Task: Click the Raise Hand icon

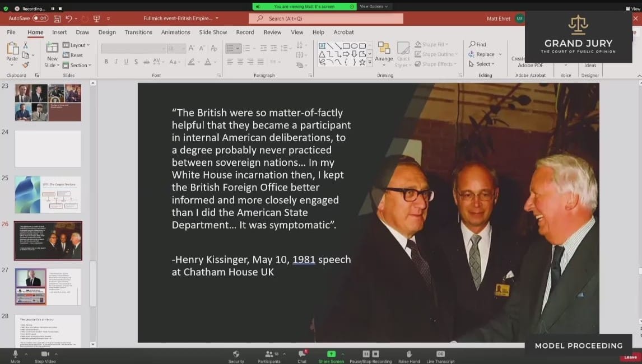Action: [x=409, y=356]
